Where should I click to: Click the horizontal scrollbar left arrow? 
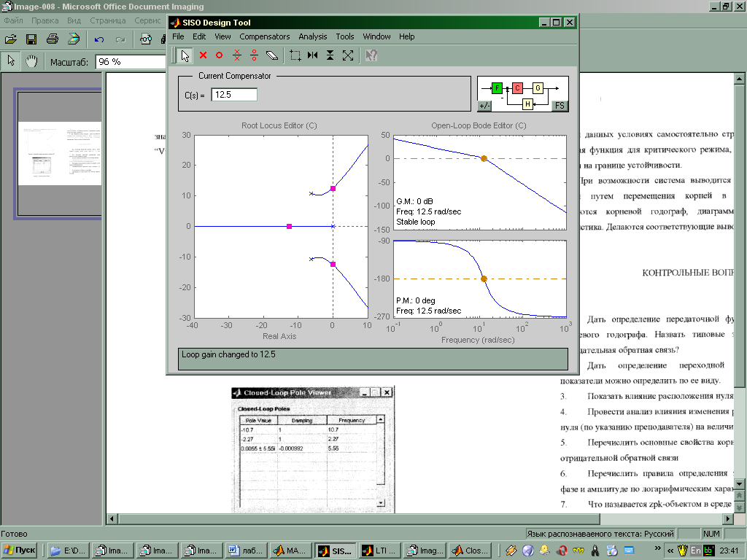[x=112, y=518]
